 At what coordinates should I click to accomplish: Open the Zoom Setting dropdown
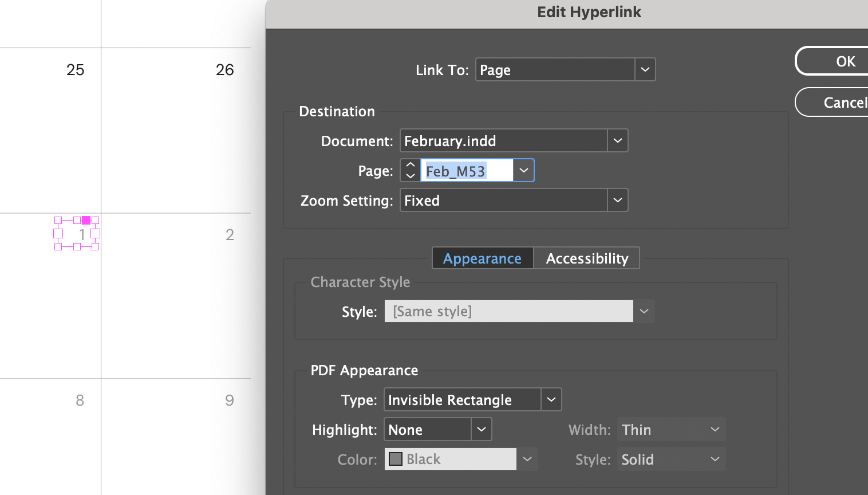click(617, 200)
